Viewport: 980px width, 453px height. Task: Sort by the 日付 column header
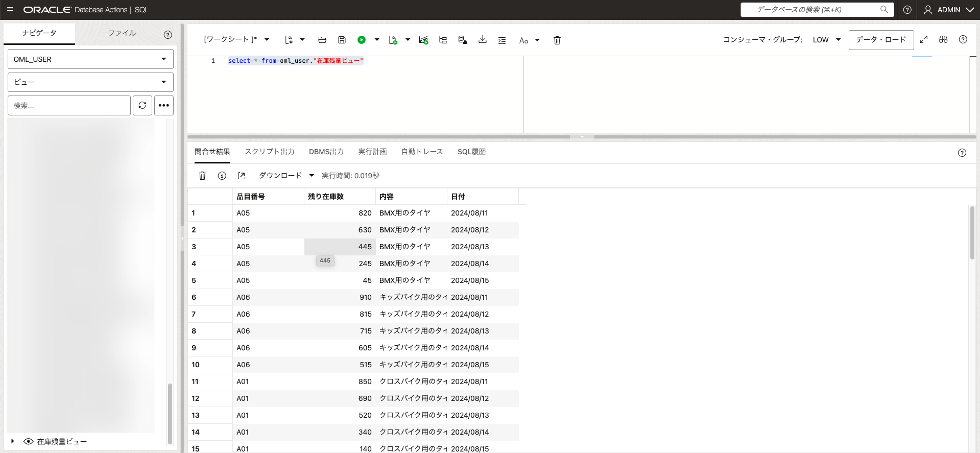point(483,197)
